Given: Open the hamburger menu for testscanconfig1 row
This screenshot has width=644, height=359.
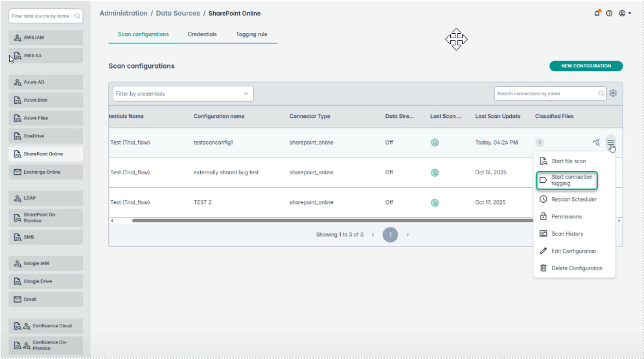Looking at the screenshot, I should (610, 143).
